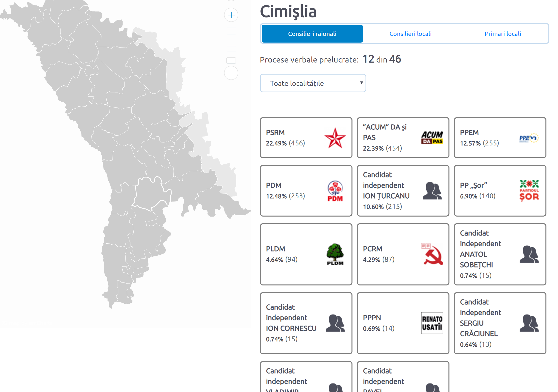Zoom out the map with minus button

(x=231, y=73)
